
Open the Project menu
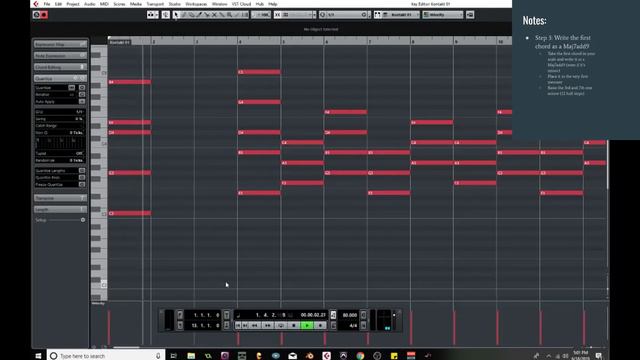[x=73, y=4]
